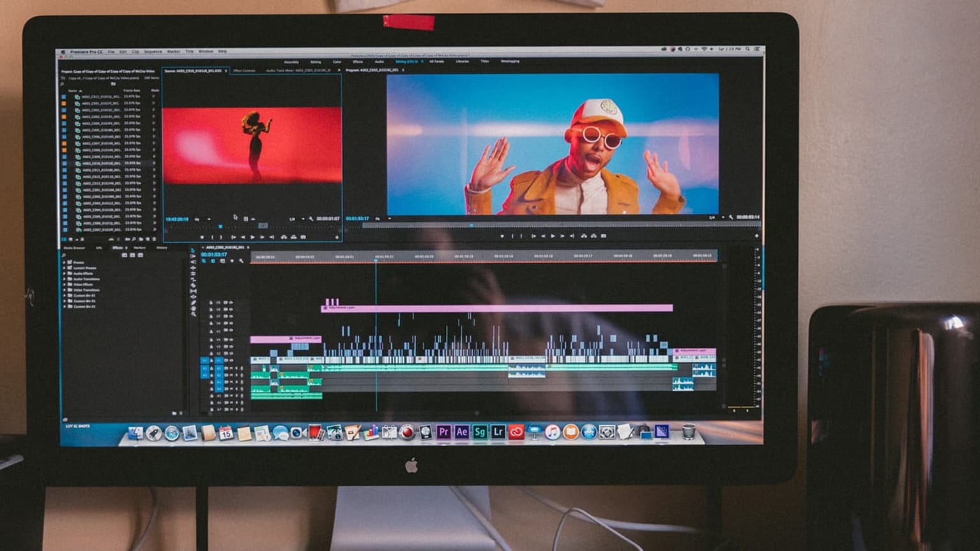Screen dimensions: 980x551
Task: Open Lightroom icon in the Dock
Action: (x=498, y=432)
